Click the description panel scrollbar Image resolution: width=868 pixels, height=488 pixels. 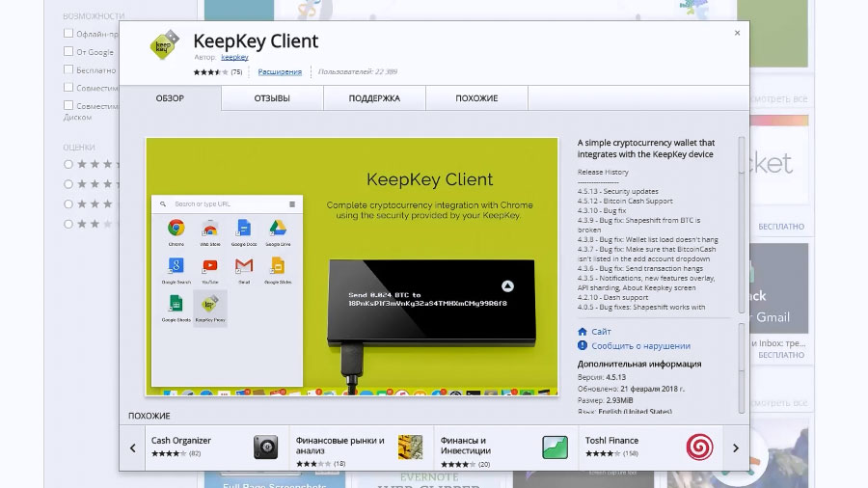tap(742, 224)
